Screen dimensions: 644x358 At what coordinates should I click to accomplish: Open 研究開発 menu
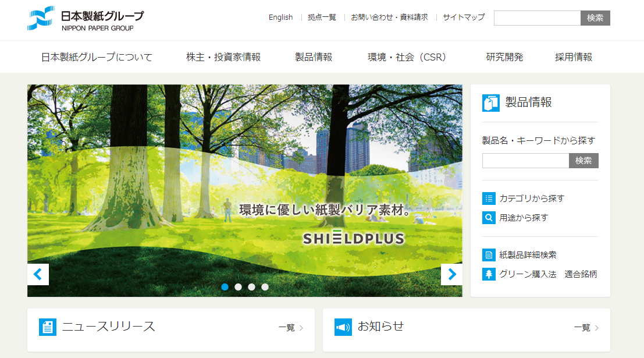point(504,57)
